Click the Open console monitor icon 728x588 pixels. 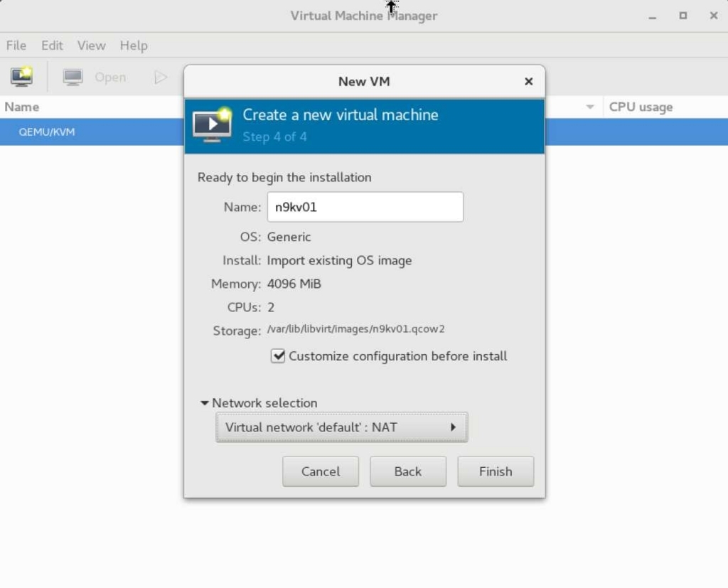click(x=73, y=77)
